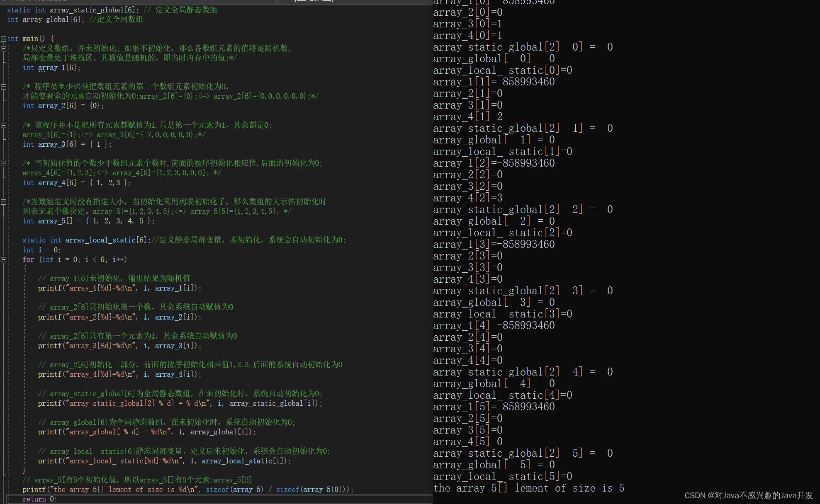Collapse the for loop fold marker
Screen dimensions: 820x504
pyautogui.click(x=3, y=260)
